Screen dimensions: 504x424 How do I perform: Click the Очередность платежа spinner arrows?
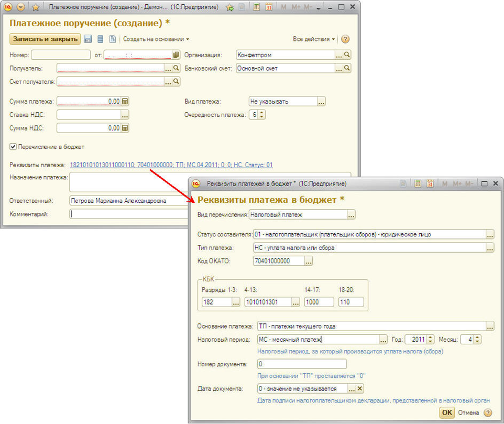261,115
